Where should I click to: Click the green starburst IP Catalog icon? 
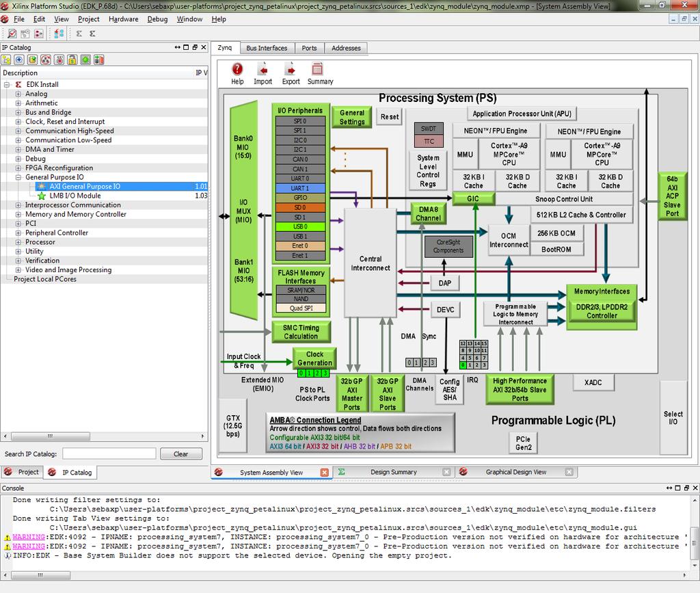point(85,60)
